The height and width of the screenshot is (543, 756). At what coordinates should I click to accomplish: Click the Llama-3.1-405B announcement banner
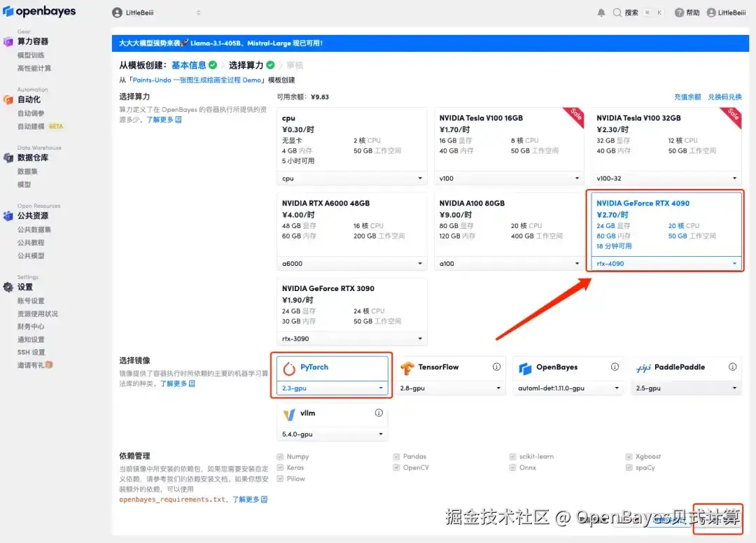point(430,43)
